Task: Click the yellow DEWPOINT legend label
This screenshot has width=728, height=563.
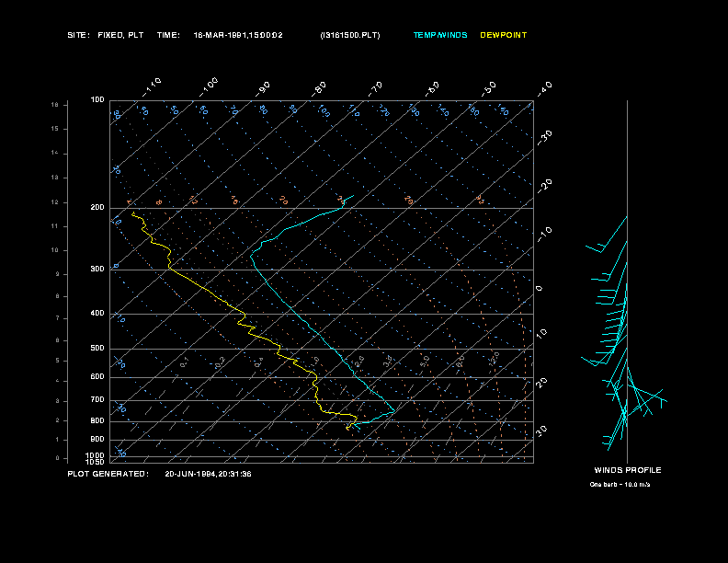Action: [x=504, y=35]
